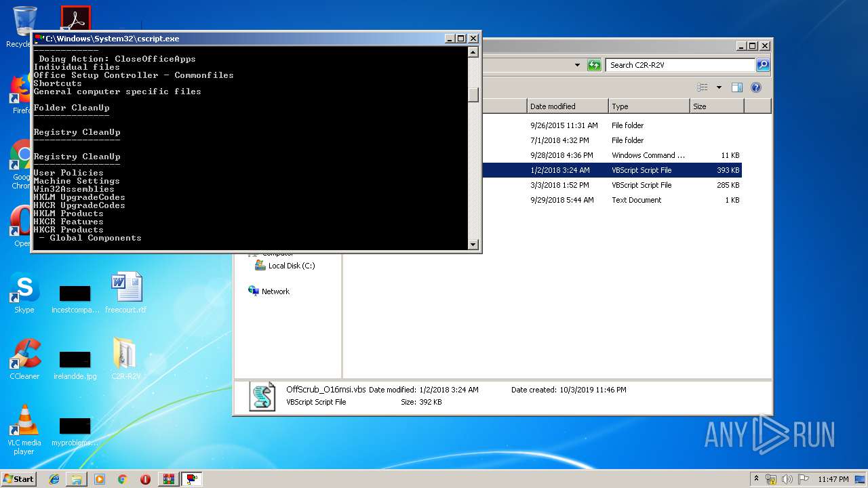868x488 pixels.
Task: Select the 393 KB VBScript Script File row
Action: click(612, 170)
